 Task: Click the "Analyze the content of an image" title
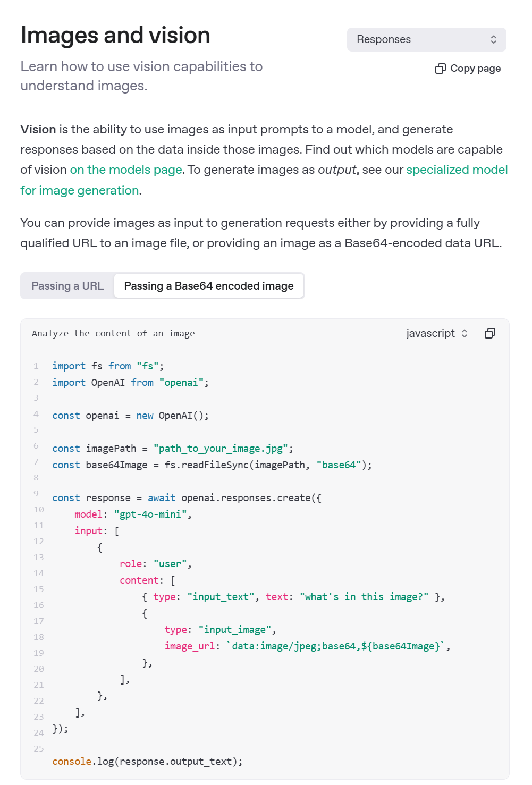(113, 334)
